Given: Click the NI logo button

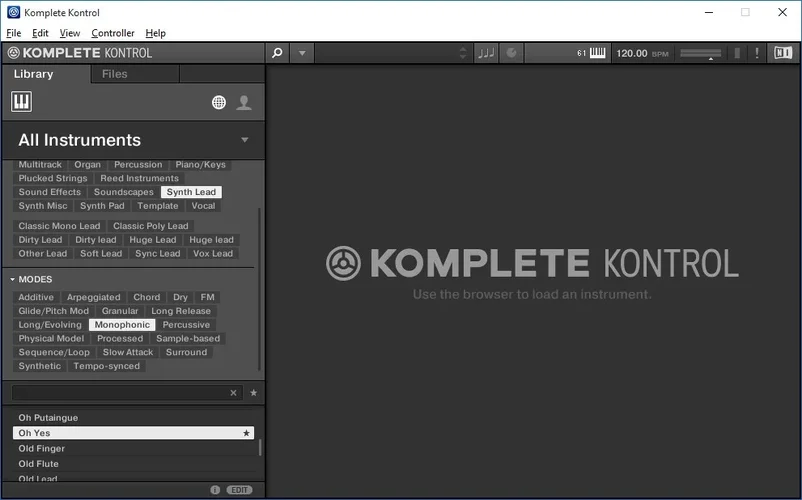Looking at the screenshot, I should [783, 53].
